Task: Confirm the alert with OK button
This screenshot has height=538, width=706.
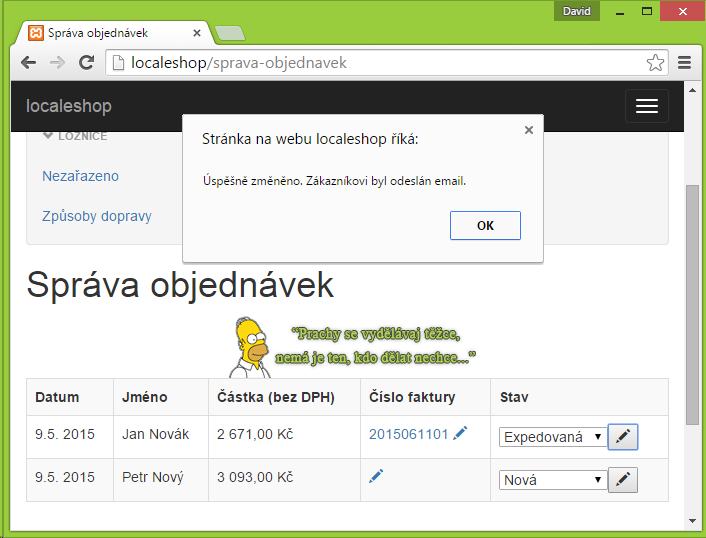Action: click(485, 226)
